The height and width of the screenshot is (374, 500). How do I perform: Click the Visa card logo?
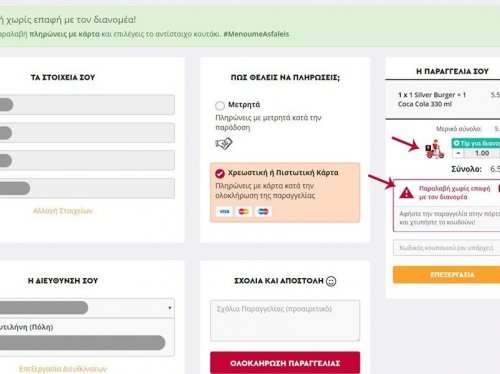point(224,211)
